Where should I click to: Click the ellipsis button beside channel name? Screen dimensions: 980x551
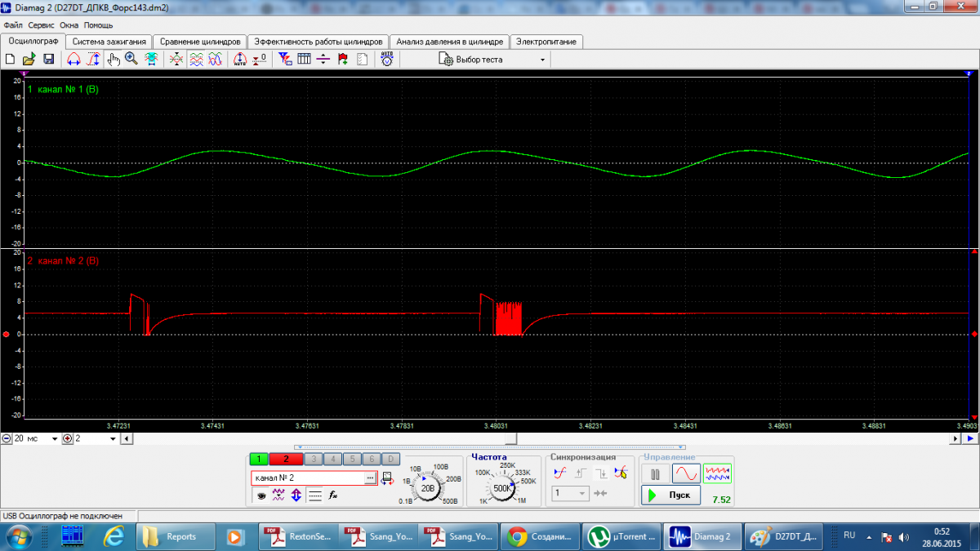point(370,478)
